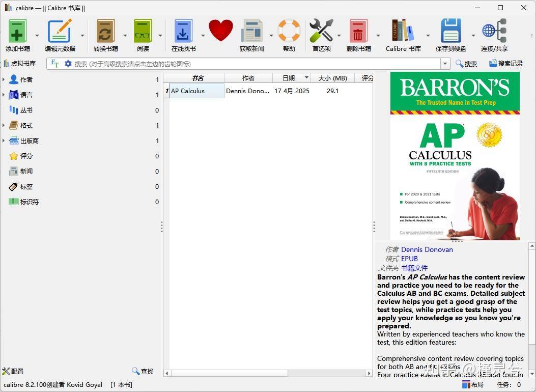Open search history dropdown arrow
This screenshot has width=536, height=392.
[x=445, y=64]
